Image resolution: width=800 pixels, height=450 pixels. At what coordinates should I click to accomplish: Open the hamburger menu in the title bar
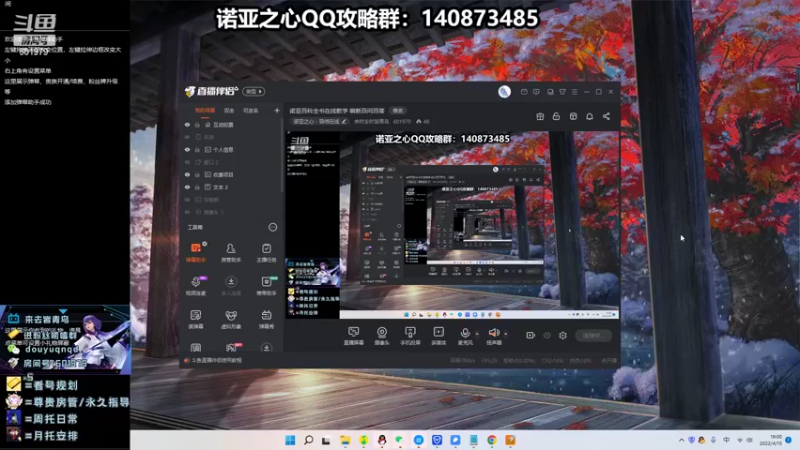coord(574,92)
